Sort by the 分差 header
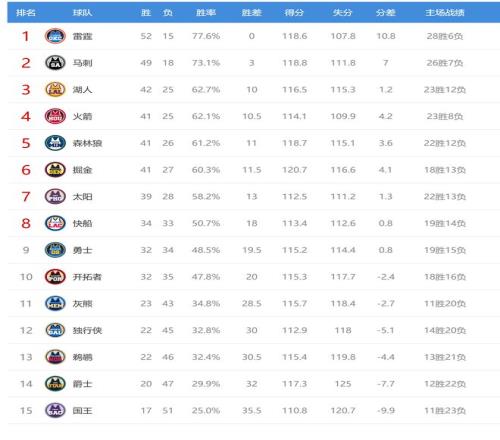This screenshot has height=440, width=500. pos(386,13)
